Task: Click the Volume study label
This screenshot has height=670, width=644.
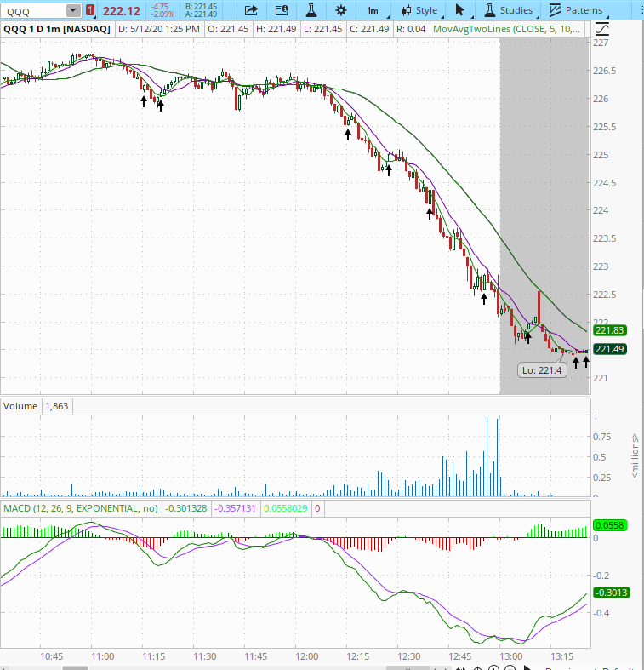Action: click(21, 406)
